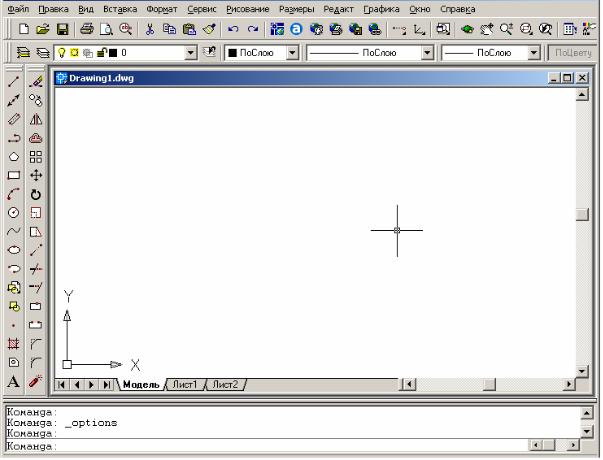Viewport: 603px width, 460px height.
Task: Create a new drawing with New icon
Action: tap(24, 29)
